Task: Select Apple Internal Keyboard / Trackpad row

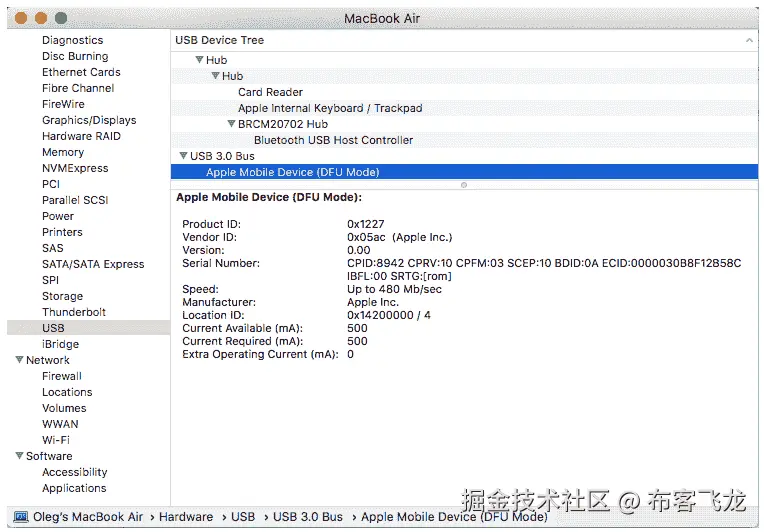Action: point(464,108)
